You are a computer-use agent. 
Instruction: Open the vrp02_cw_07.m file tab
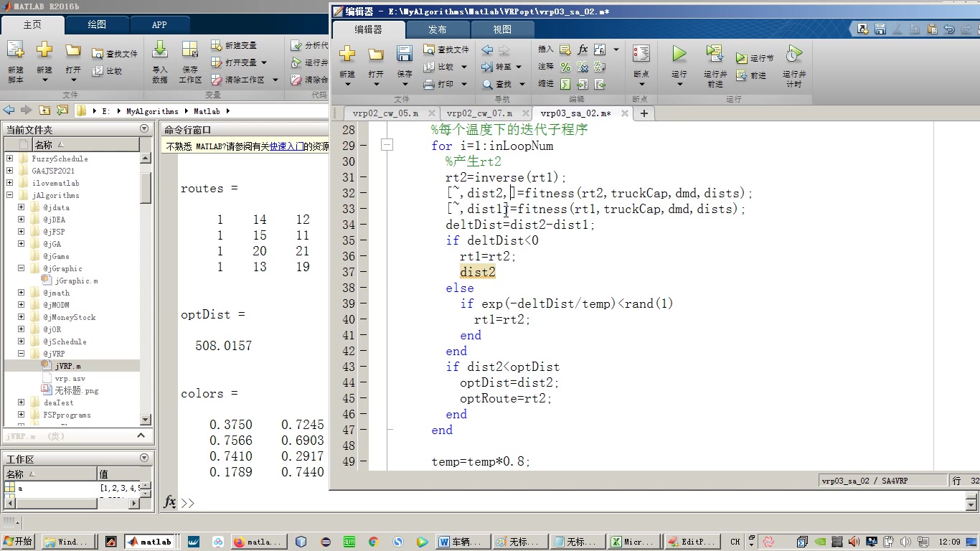(x=479, y=113)
